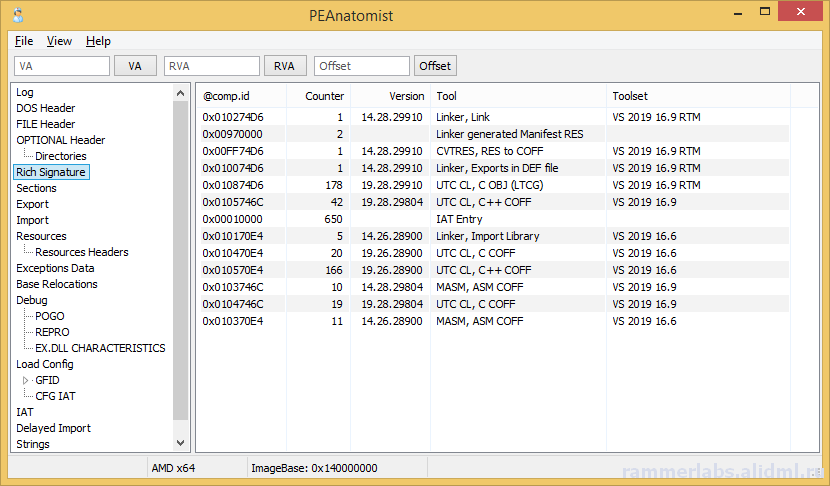Select Base Relocations in the tree
Viewport: 830px width, 486px height.
click(x=57, y=284)
